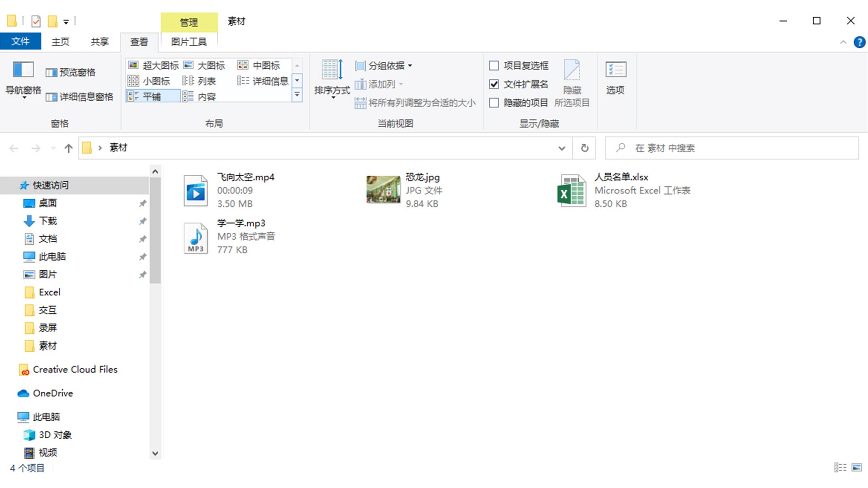Image resolution: width=868 pixels, height=488 pixels.
Task: Enable Hidden items (隐藏的项目) checkbox
Action: pos(494,103)
